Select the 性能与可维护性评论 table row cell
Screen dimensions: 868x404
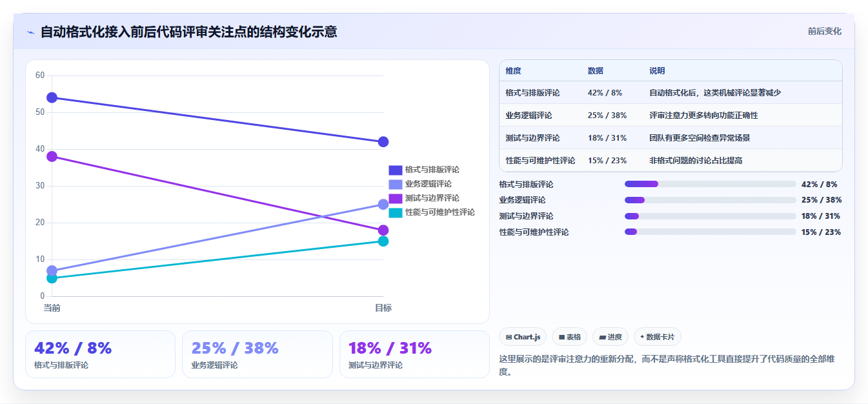tap(540, 161)
